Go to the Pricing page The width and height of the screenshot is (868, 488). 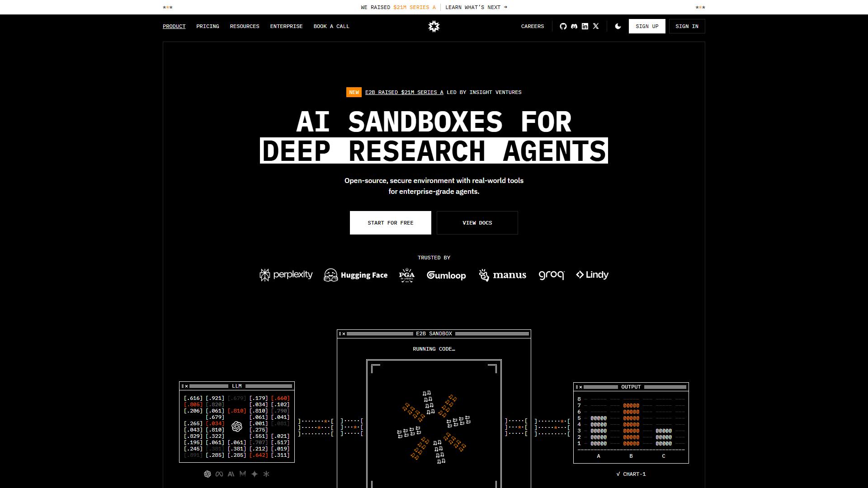click(208, 26)
